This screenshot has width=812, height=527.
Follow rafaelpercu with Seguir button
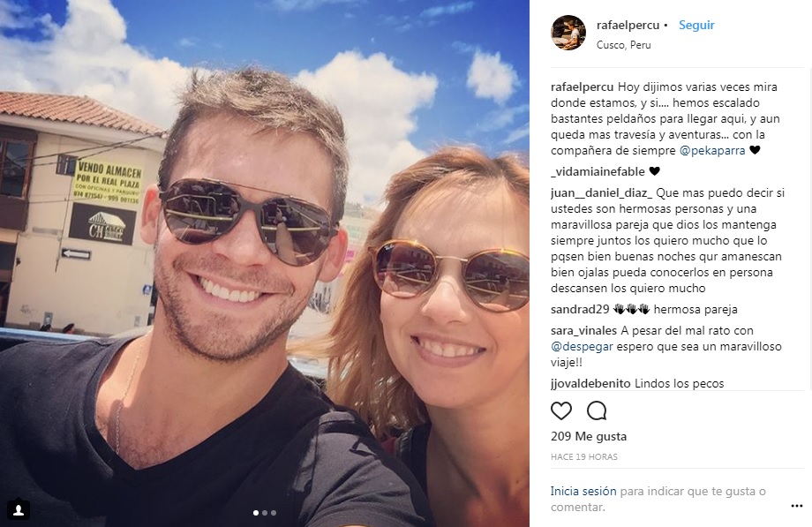pos(696,25)
